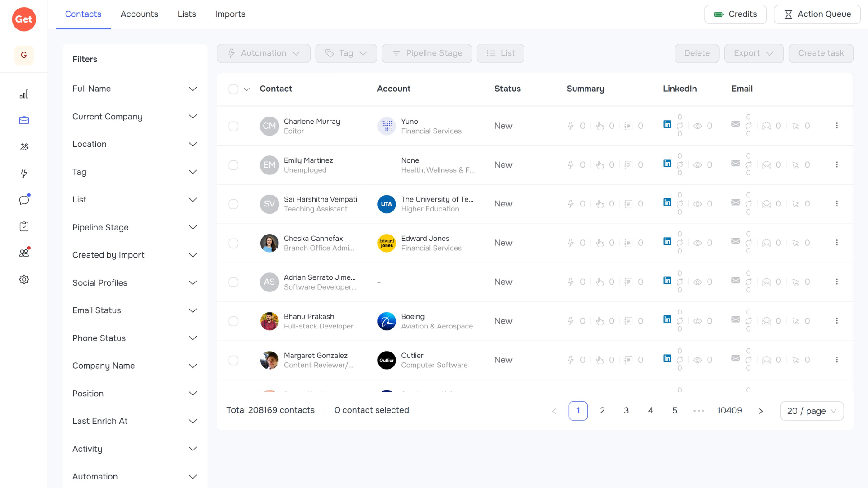Open three-dot menu for Emily Martinez row

tap(836, 165)
